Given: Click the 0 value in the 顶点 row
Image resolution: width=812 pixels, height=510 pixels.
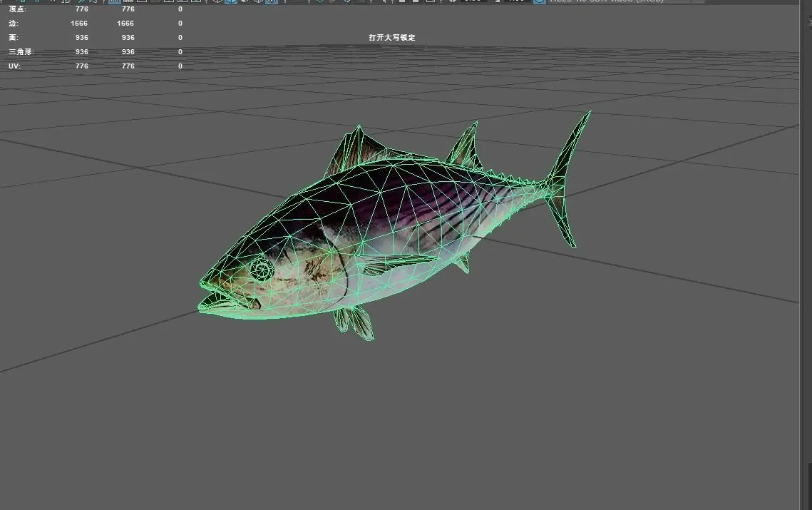Looking at the screenshot, I should point(180,9).
